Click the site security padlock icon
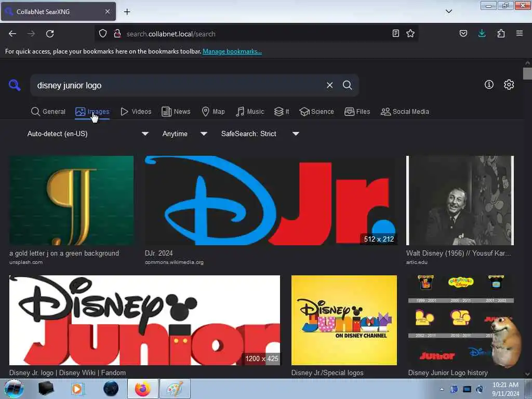Screen dimensions: 532x399 [117, 34]
